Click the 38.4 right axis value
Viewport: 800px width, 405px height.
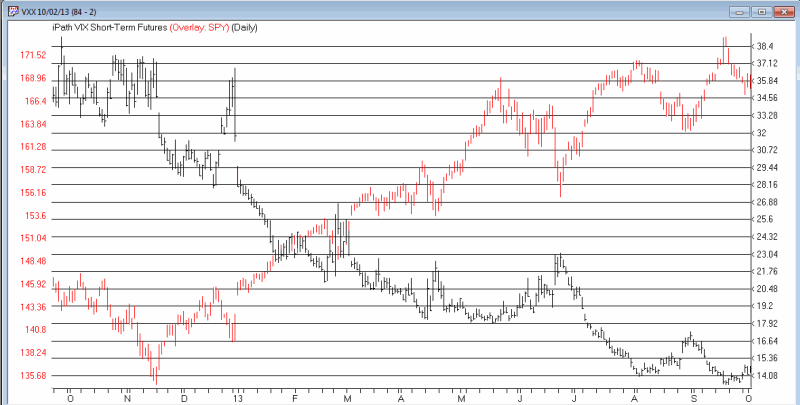pos(765,46)
